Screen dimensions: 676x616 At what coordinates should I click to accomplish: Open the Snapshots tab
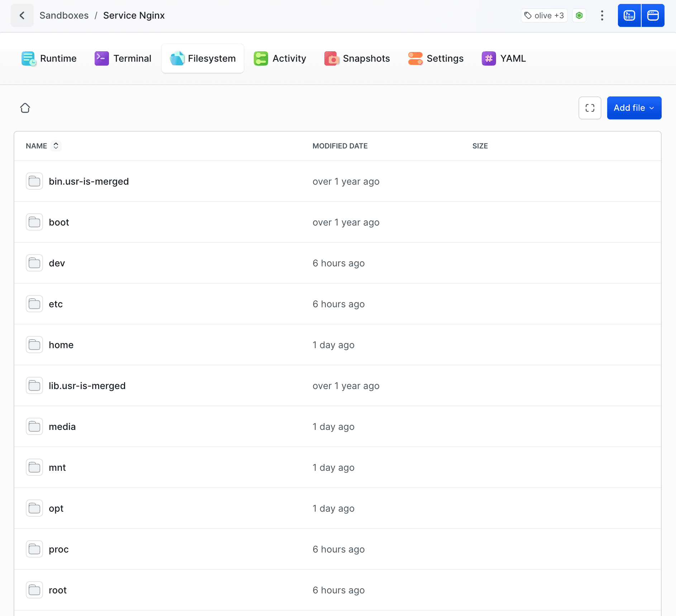(357, 58)
